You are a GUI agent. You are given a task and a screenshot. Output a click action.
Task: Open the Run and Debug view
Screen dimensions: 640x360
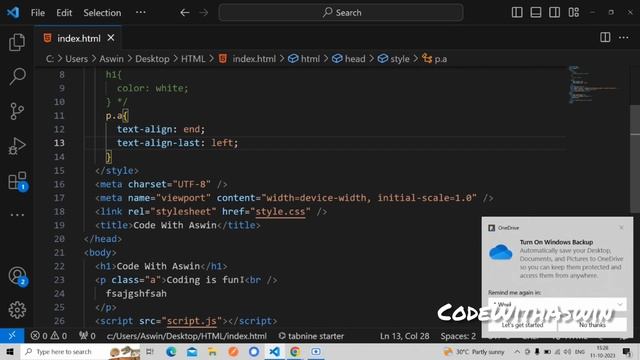[x=17, y=146]
